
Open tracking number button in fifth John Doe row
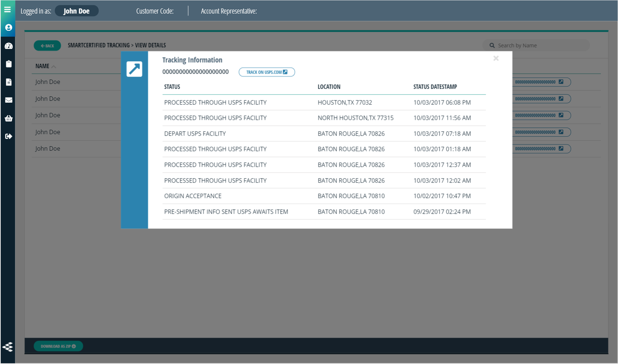pos(541,149)
